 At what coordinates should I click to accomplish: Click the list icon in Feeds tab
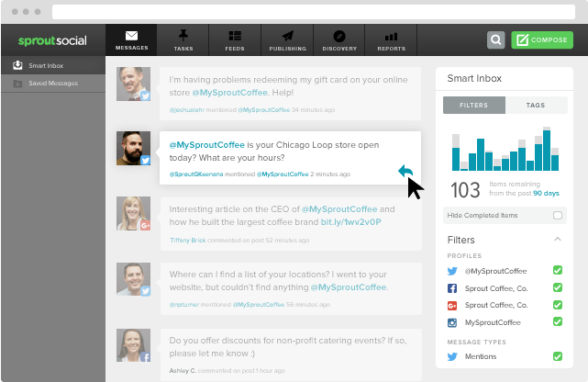[235, 36]
